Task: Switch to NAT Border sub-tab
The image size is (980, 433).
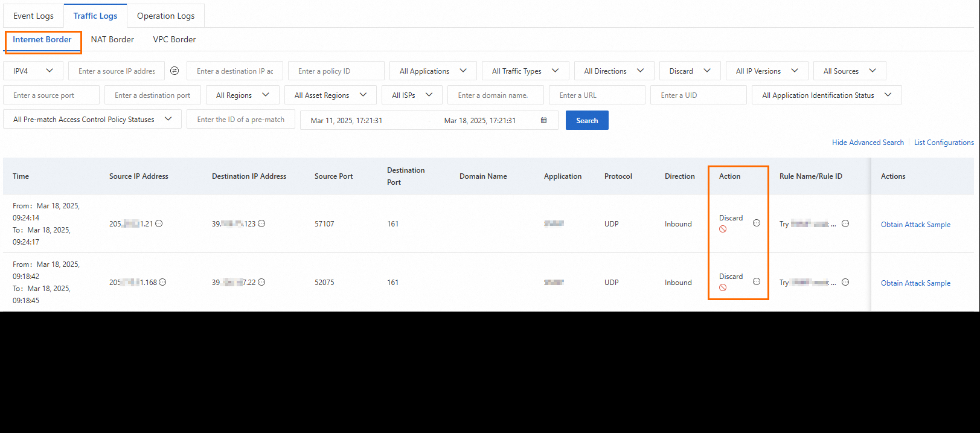Action: tap(112, 39)
